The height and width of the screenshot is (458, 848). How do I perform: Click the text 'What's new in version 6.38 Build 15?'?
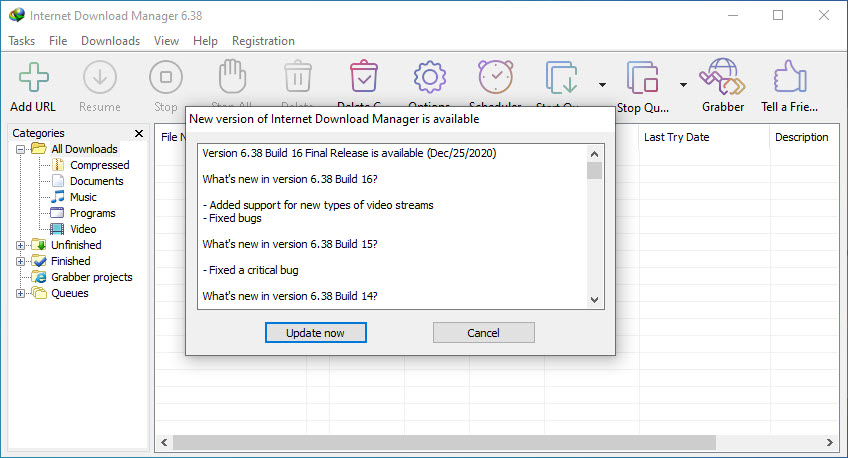pos(290,244)
